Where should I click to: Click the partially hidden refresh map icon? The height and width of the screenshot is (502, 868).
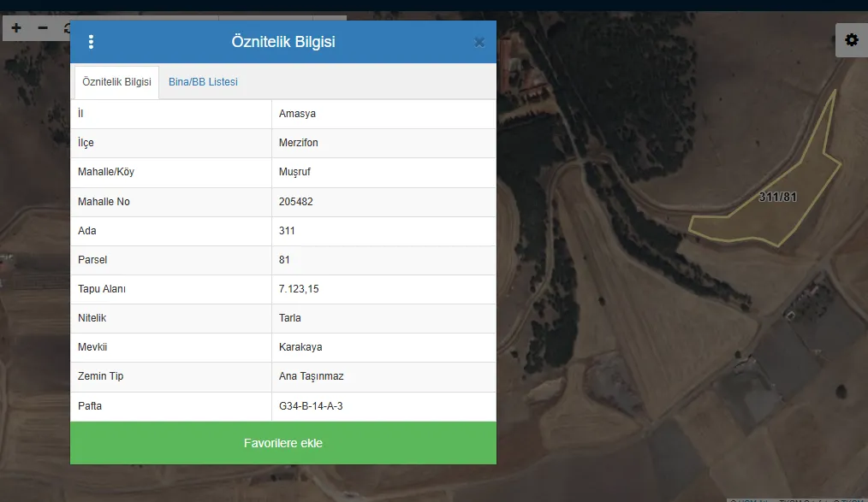coord(66,28)
